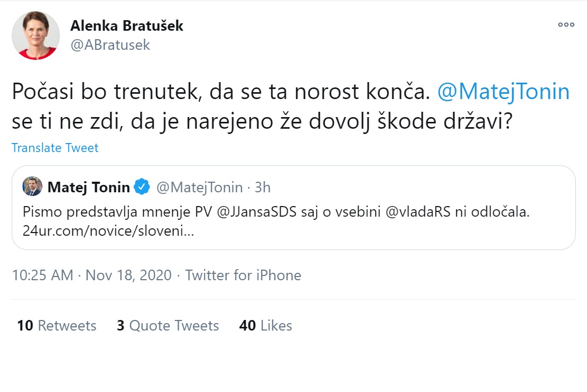Screen dimensions: 587x392
Task: Select the Matej Tonin name in the quoted tweet
Action: pos(88,187)
